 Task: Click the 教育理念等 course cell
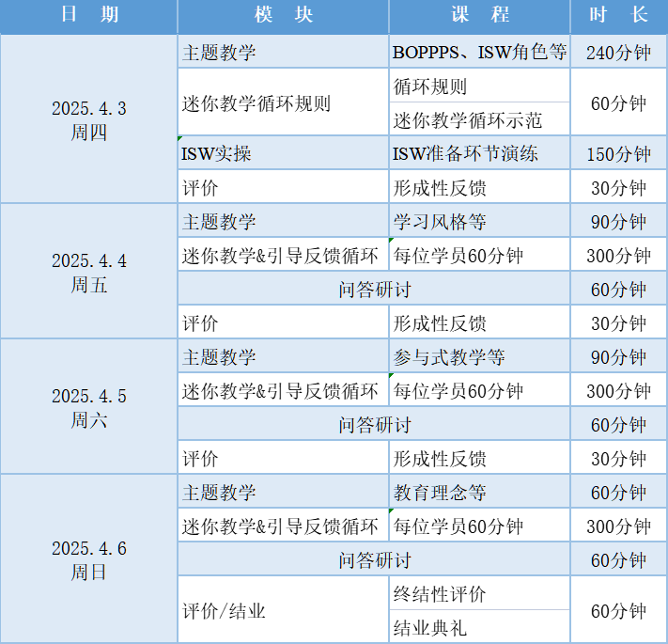tap(480, 491)
